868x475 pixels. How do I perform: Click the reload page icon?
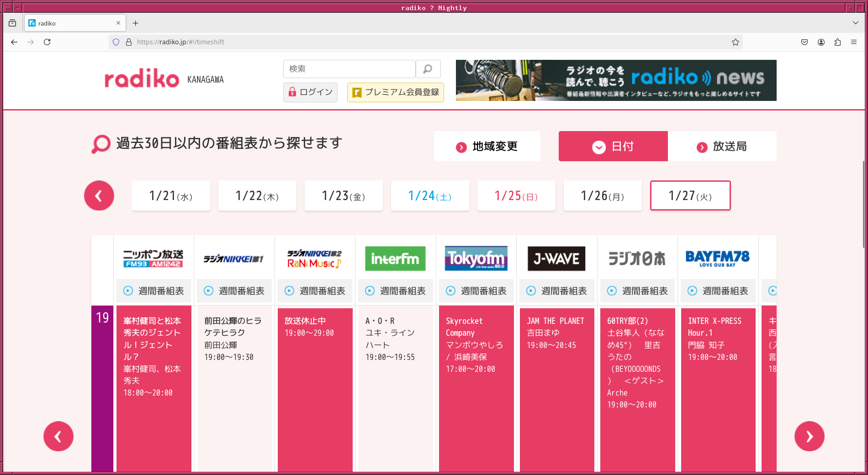(48, 42)
